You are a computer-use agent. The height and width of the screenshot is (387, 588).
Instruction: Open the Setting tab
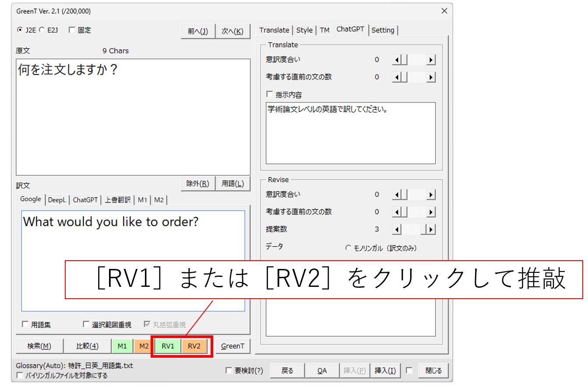383,30
